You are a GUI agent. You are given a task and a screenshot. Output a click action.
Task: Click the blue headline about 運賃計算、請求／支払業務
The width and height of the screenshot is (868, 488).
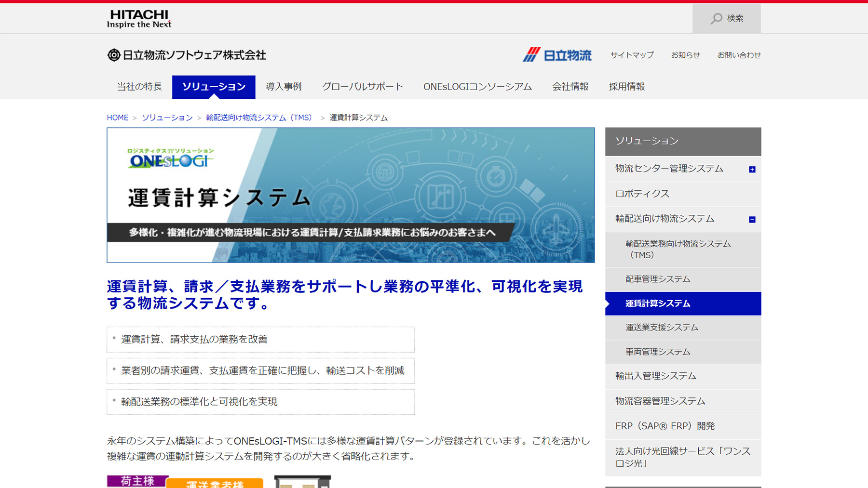pos(345,295)
